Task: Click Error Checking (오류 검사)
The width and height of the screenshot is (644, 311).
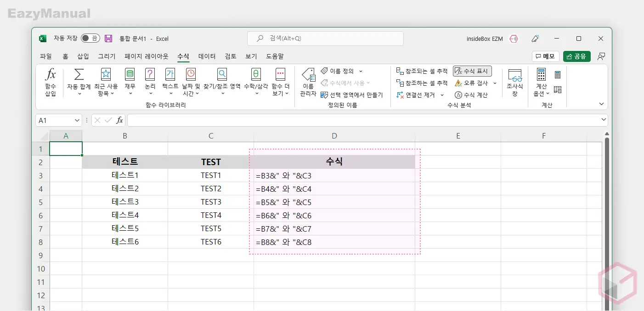Action: [x=471, y=83]
